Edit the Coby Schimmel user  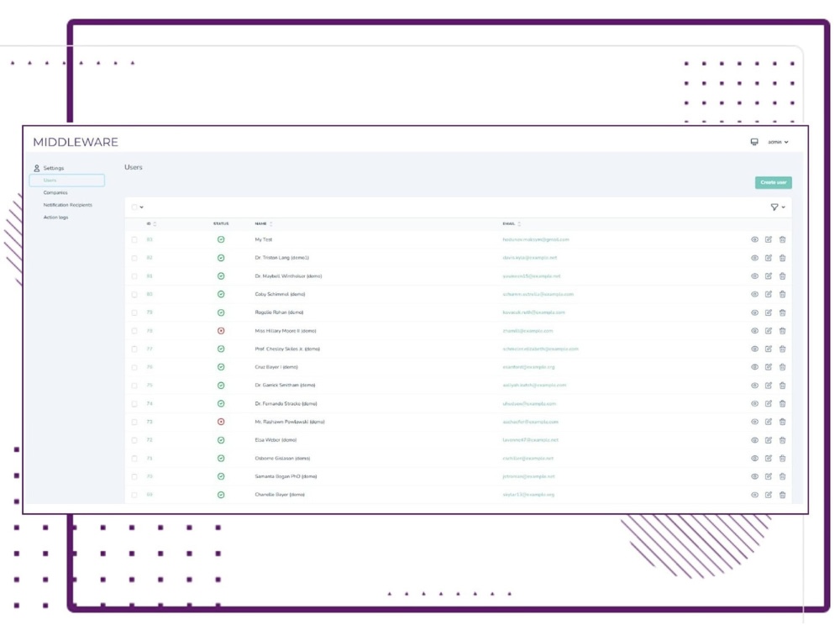769,294
